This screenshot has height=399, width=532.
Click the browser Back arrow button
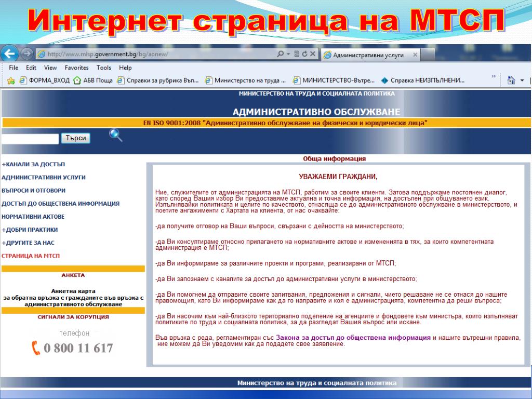coord(9,54)
